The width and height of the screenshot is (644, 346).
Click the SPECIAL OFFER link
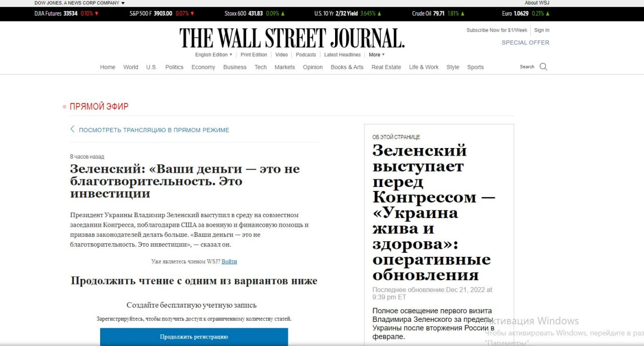point(526,43)
